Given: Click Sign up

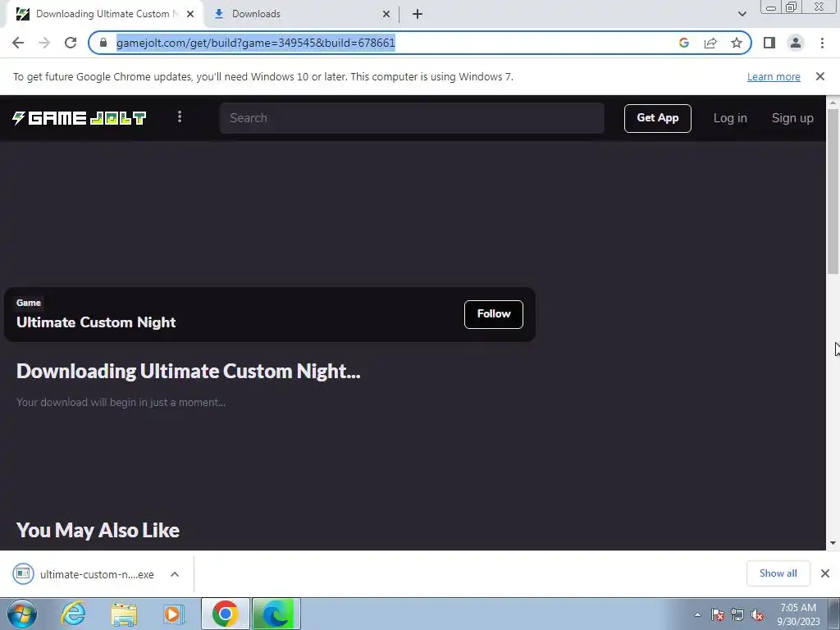Looking at the screenshot, I should [792, 118].
